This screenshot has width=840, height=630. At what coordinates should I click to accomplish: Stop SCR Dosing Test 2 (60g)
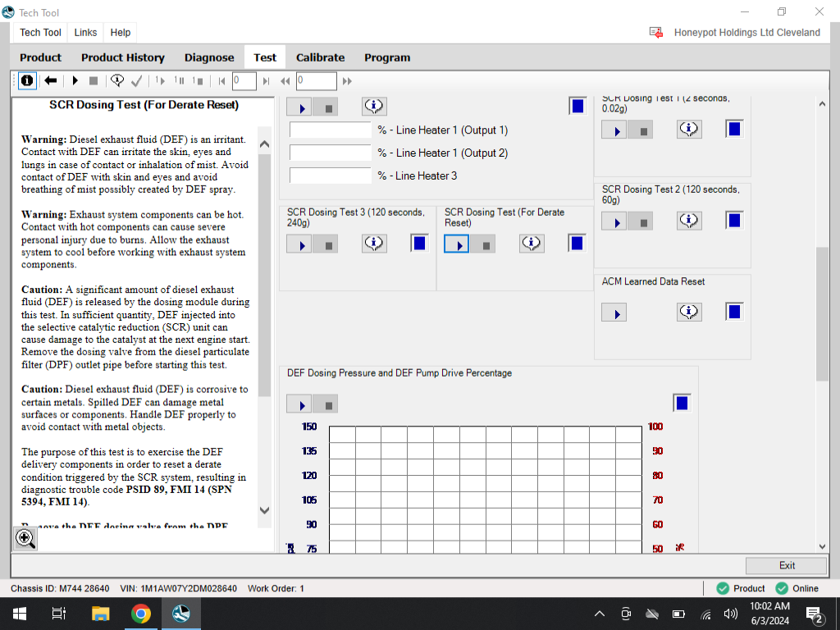point(640,221)
